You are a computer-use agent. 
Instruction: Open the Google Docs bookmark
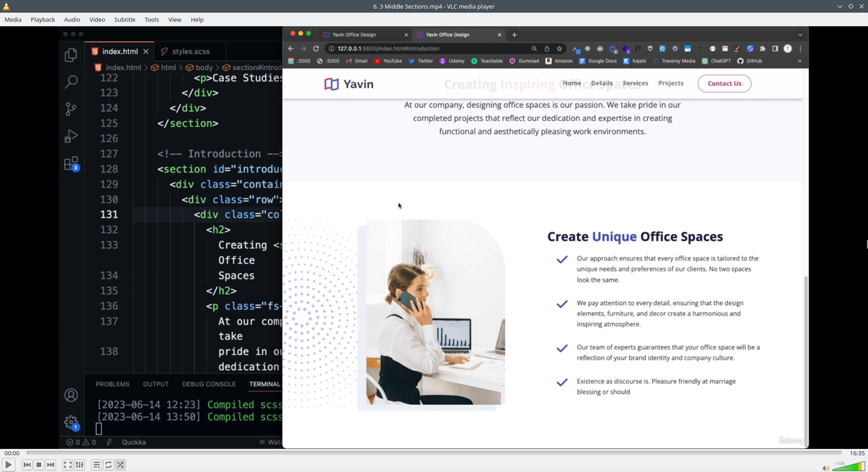(x=598, y=61)
